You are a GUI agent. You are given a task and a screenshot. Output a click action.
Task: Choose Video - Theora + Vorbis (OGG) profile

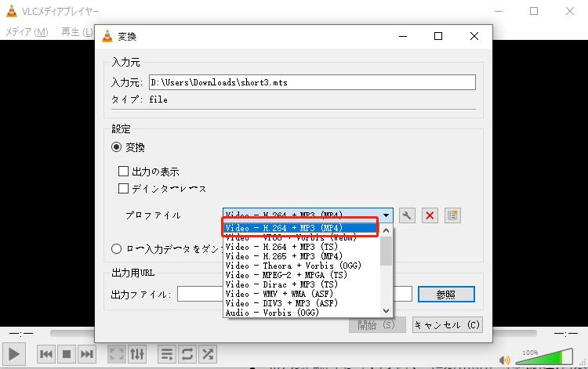[302, 266]
